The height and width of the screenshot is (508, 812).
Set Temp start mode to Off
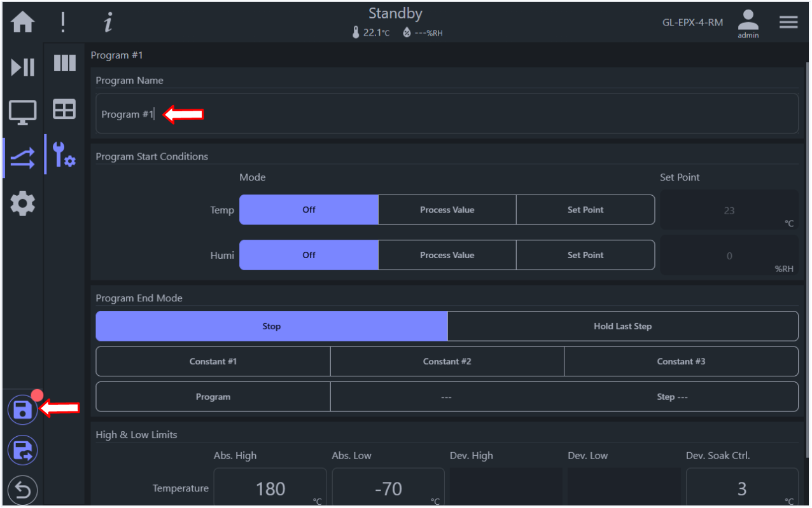click(309, 210)
